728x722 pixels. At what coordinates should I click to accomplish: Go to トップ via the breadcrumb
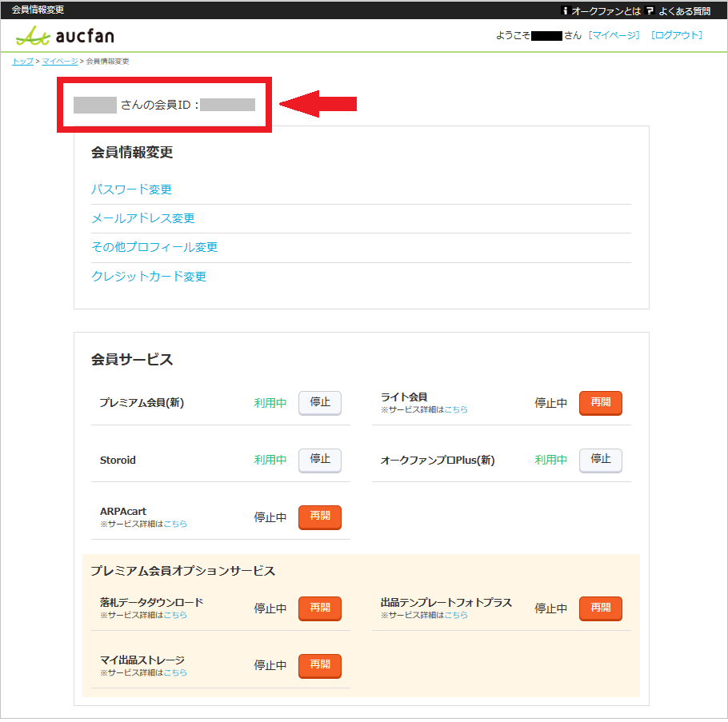click(x=22, y=61)
